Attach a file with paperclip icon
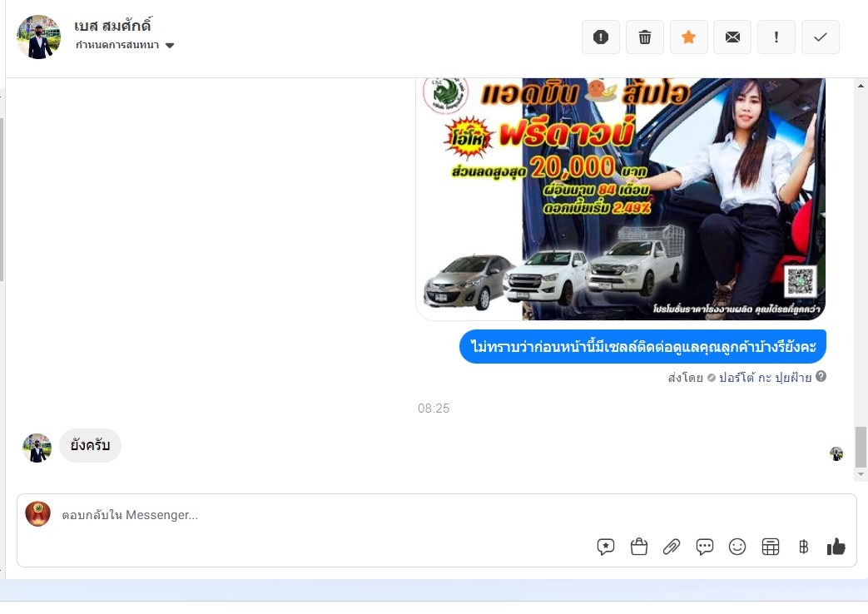Screen dimensions: 868x614 click(672, 547)
